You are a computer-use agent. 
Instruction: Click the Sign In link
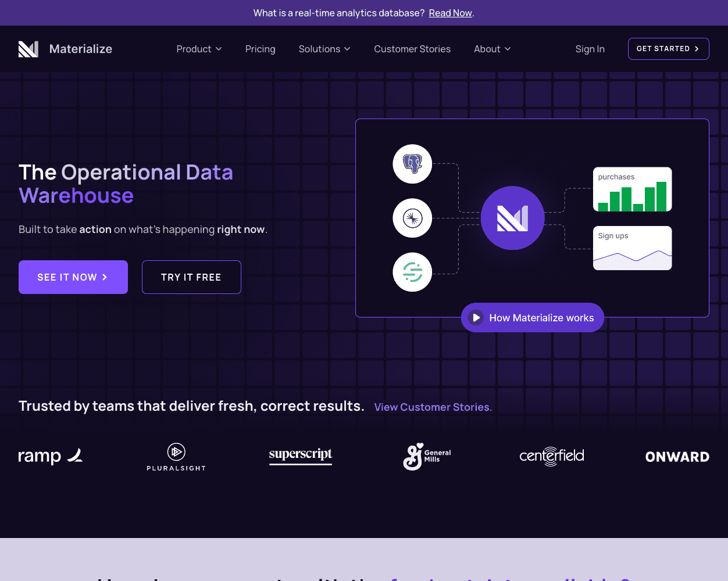click(590, 49)
